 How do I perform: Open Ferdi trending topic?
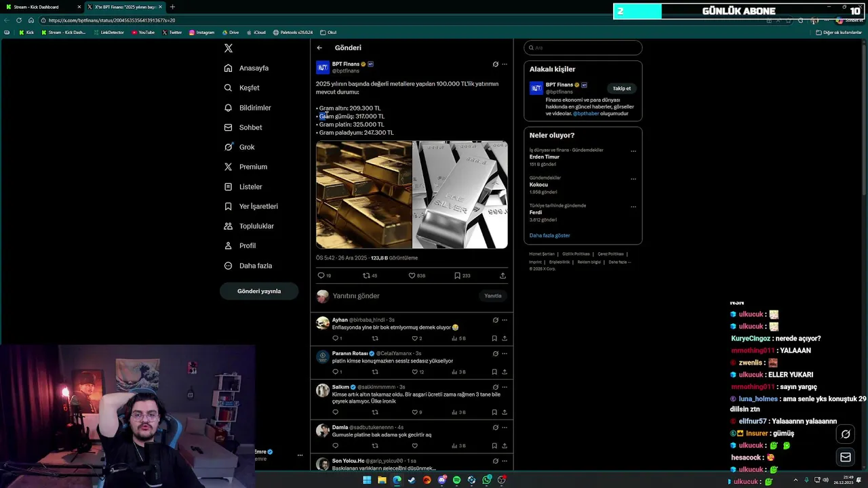click(x=536, y=213)
